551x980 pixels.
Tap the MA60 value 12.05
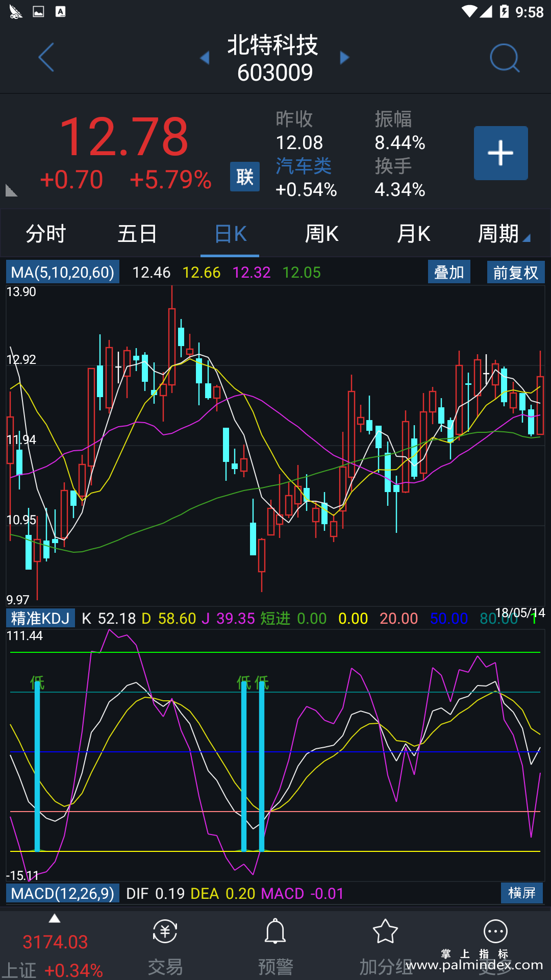coord(302,273)
